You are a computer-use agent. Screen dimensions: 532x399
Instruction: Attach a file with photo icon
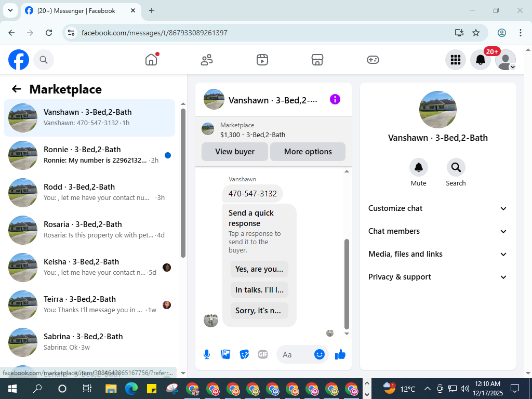click(225, 354)
